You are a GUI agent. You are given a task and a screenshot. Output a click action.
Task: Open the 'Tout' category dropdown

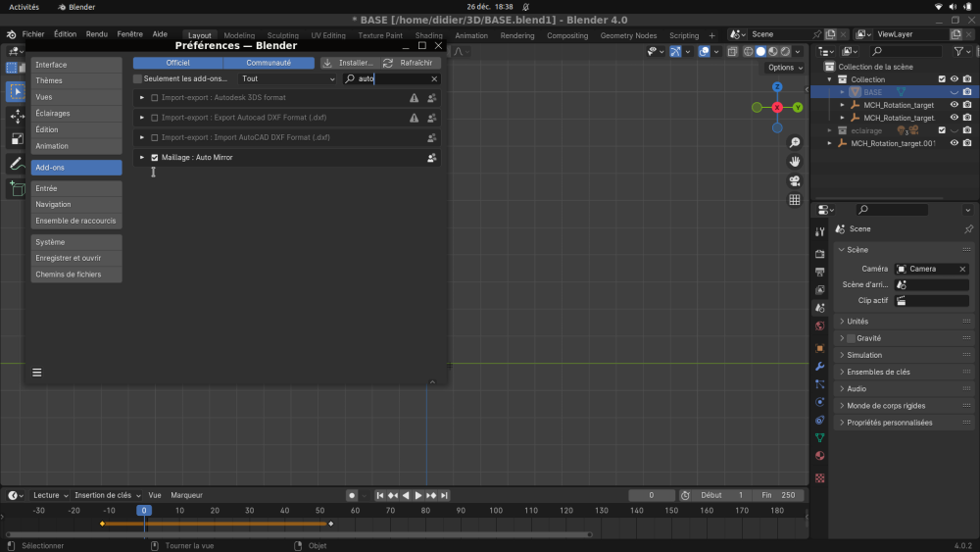(288, 78)
